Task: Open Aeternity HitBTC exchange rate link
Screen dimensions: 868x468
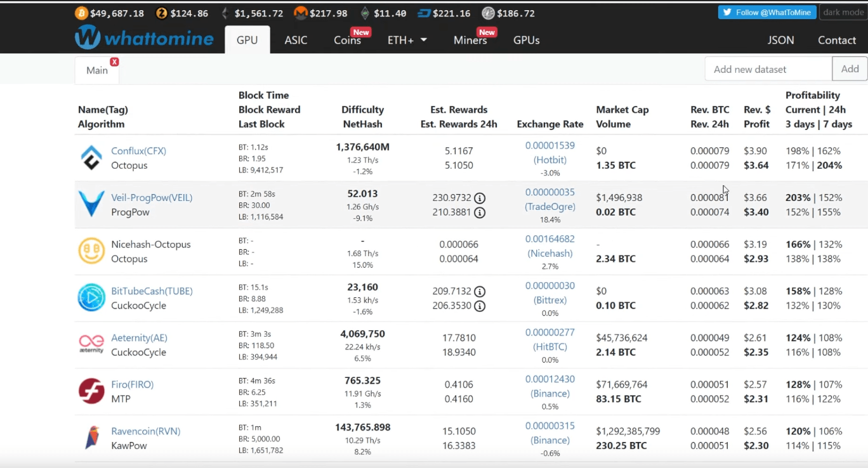Action: pyautogui.click(x=550, y=339)
